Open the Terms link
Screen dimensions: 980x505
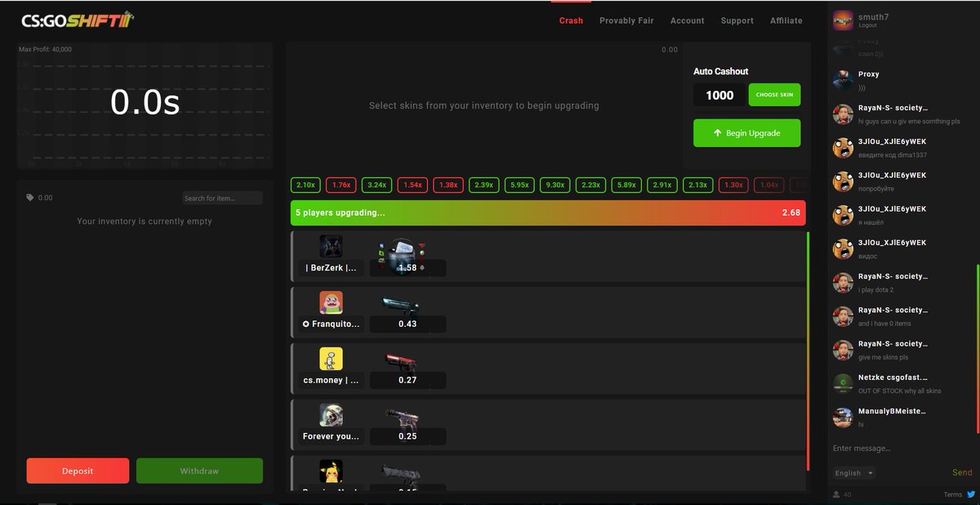(953, 494)
